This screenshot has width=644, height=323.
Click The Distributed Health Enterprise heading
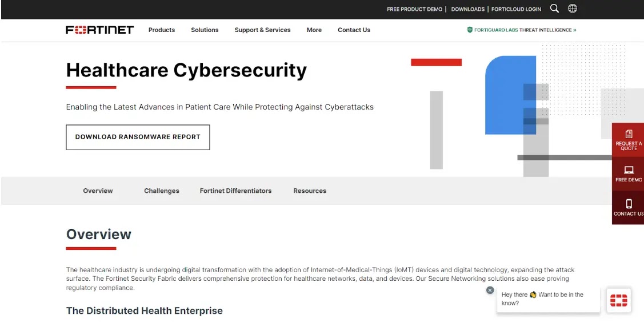click(x=144, y=310)
